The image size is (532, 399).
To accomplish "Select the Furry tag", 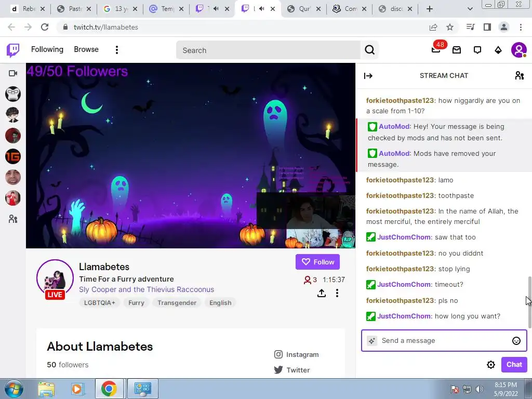I will 136,303.
